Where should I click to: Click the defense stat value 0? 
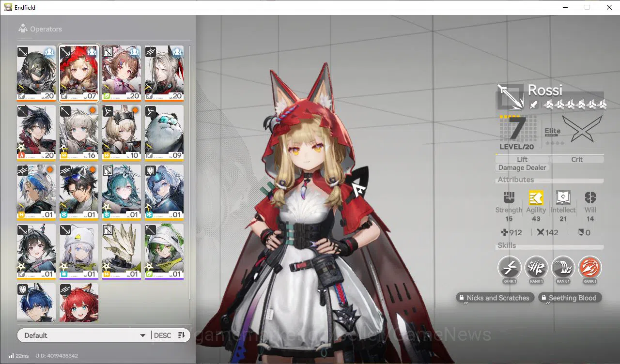tap(584, 232)
